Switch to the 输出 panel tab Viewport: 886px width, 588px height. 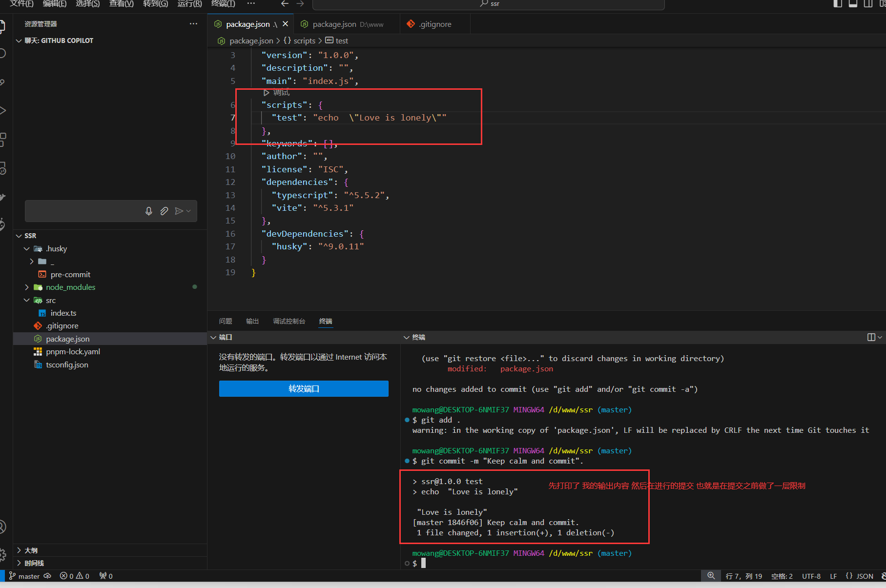pos(252,321)
